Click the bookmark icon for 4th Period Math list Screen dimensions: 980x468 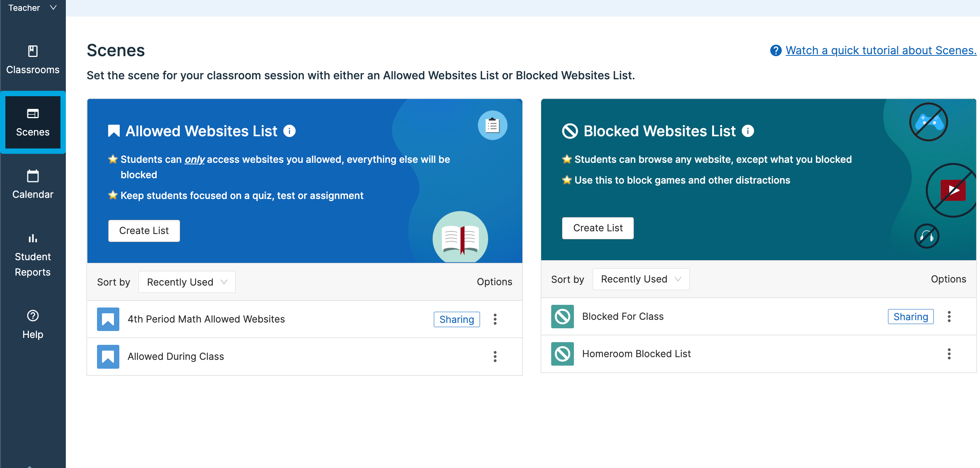pos(108,319)
